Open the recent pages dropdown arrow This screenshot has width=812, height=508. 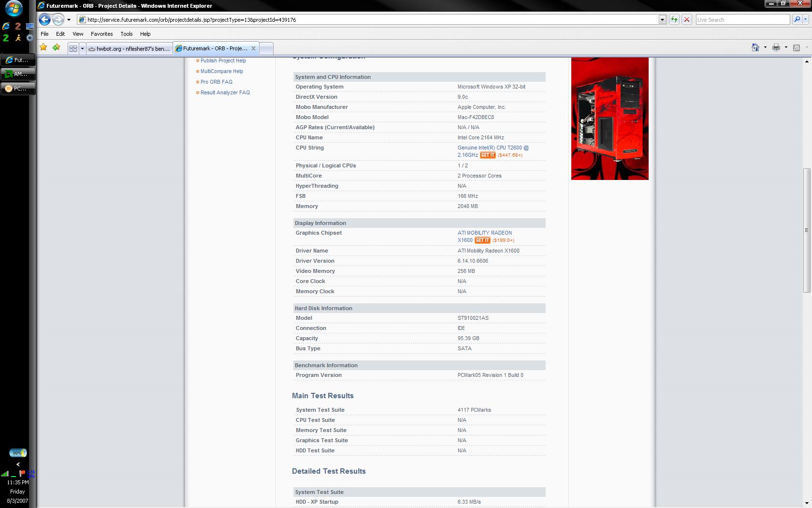69,20
